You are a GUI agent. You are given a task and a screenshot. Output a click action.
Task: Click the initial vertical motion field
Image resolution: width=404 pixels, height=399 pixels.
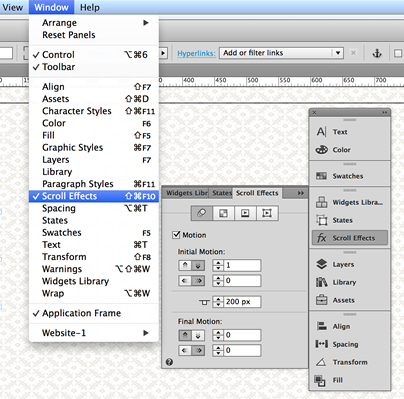(x=242, y=265)
